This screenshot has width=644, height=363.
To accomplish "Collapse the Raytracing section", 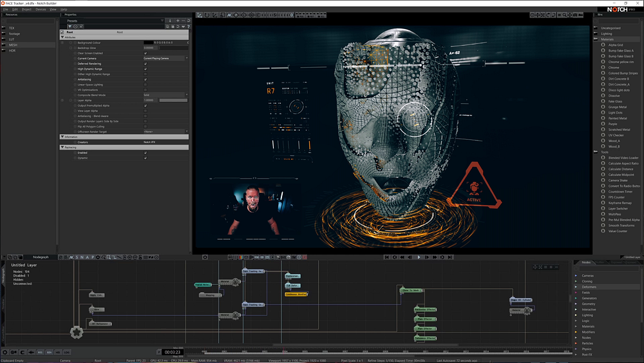I will coord(62,147).
